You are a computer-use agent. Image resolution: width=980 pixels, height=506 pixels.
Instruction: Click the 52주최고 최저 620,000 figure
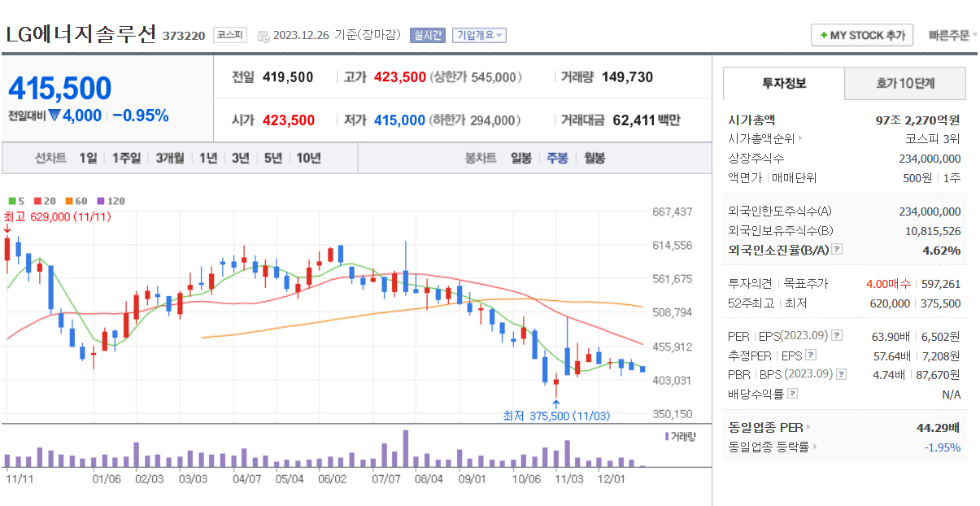pos(891,303)
